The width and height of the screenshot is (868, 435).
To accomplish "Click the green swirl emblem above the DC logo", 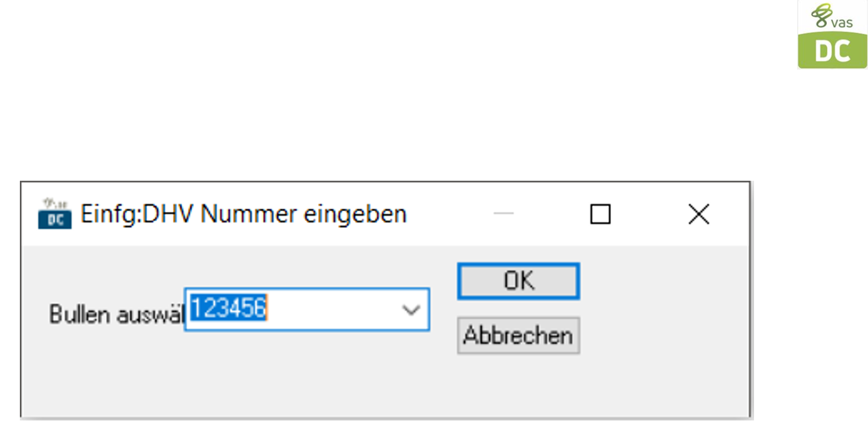I will click(822, 15).
